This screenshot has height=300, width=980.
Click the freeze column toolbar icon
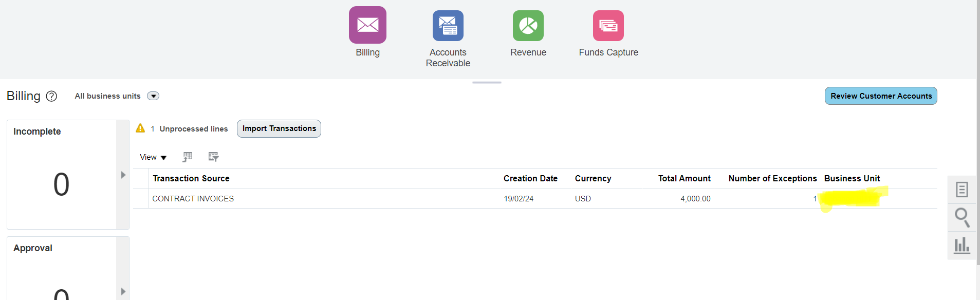point(188,157)
